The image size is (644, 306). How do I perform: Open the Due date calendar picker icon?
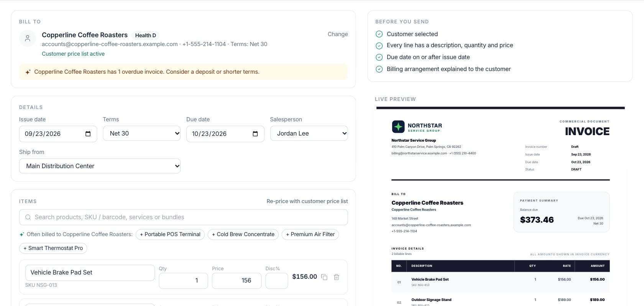(x=255, y=134)
